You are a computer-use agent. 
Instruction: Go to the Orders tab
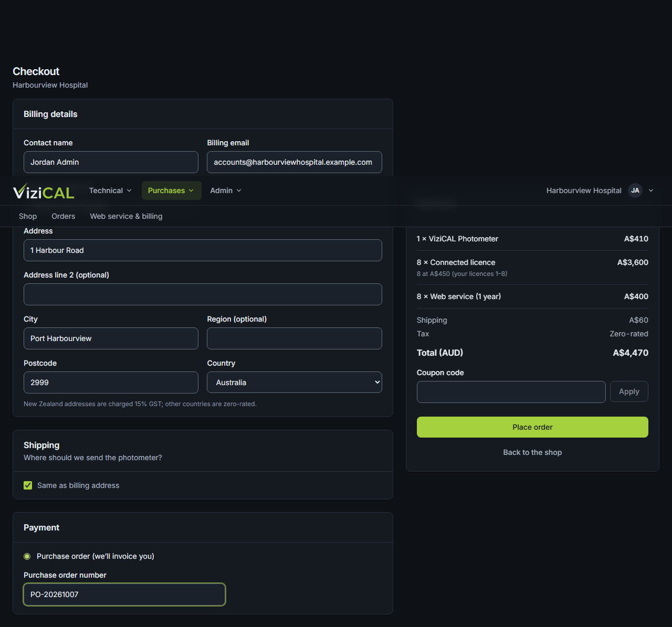click(64, 216)
